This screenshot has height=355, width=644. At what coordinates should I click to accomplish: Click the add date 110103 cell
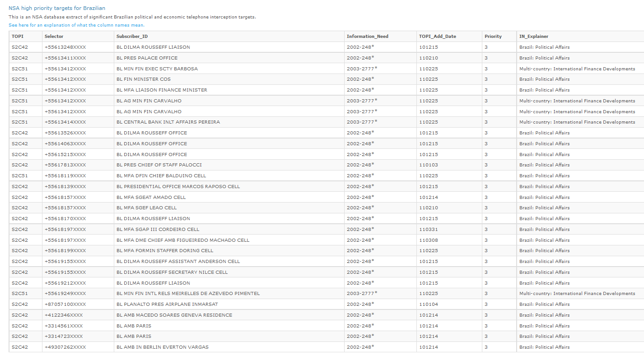tap(449, 165)
